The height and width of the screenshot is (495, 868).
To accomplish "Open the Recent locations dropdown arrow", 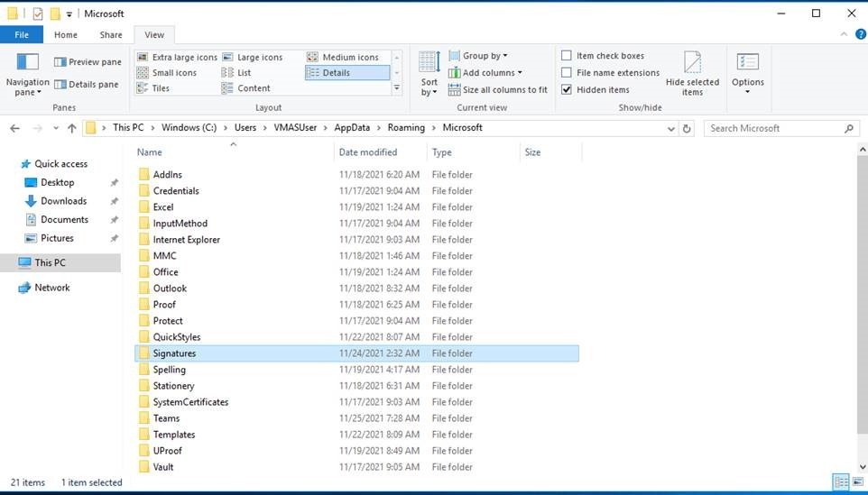I will point(56,128).
